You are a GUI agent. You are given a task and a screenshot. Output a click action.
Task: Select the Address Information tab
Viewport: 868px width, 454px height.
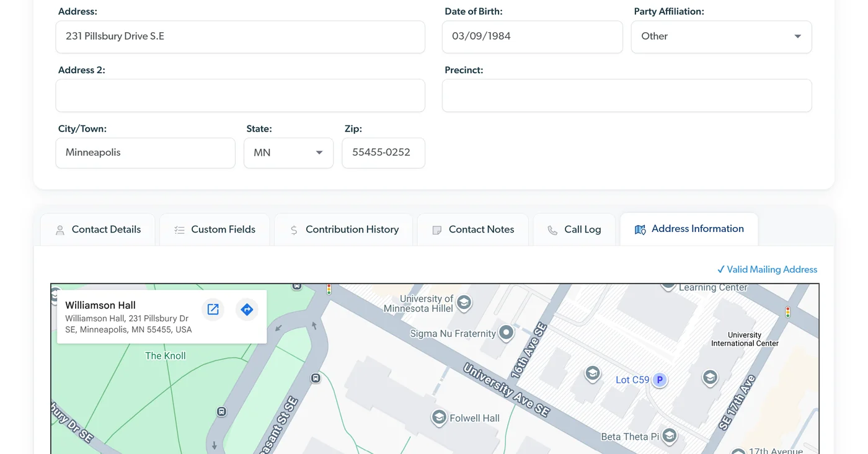(x=689, y=229)
